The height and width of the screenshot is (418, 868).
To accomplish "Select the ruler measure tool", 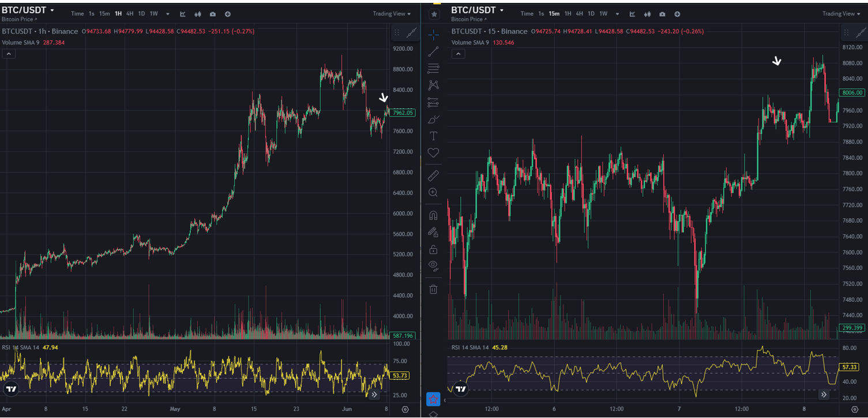I will pos(434,176).
